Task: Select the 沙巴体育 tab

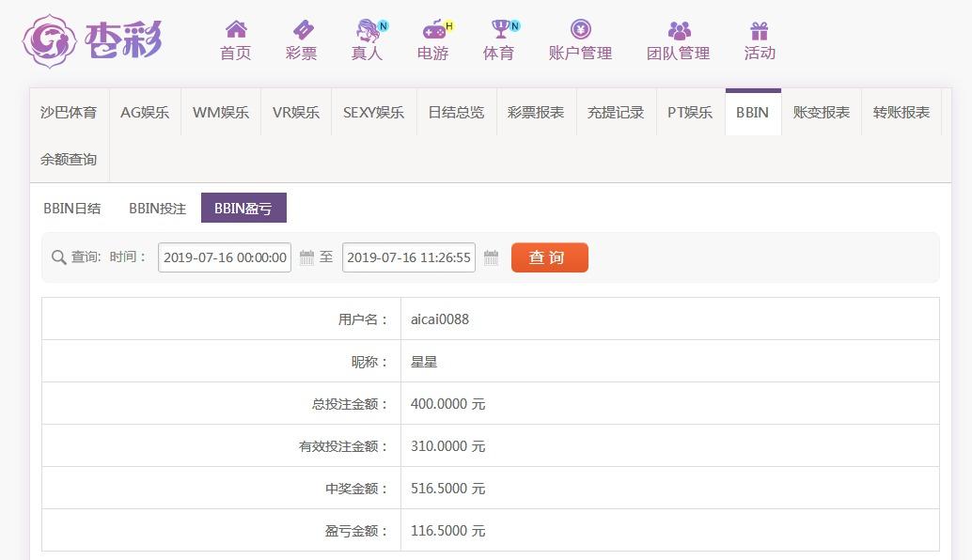Action: point(69,113)
